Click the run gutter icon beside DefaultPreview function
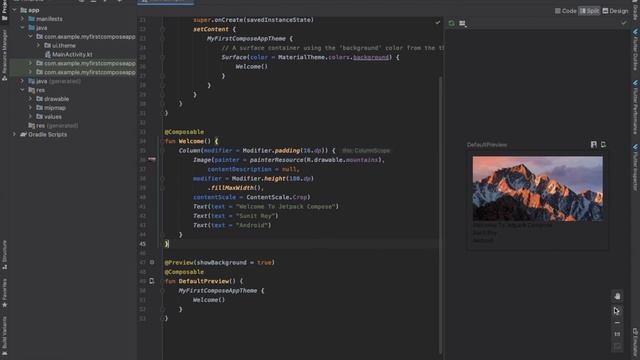Image resolution: width=640 pixels, height=360 pixels. (x=152, y=281)
